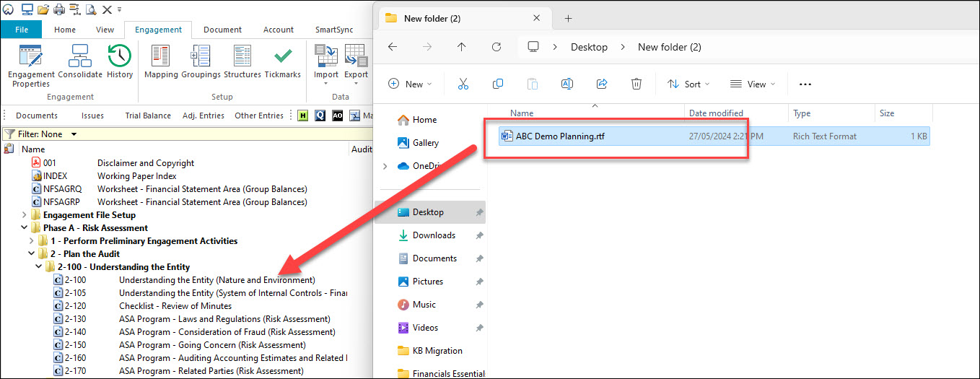Open Engagement Properties in the ribbon
This screenshot has height=379, width=980.
(x=31, y=66)
